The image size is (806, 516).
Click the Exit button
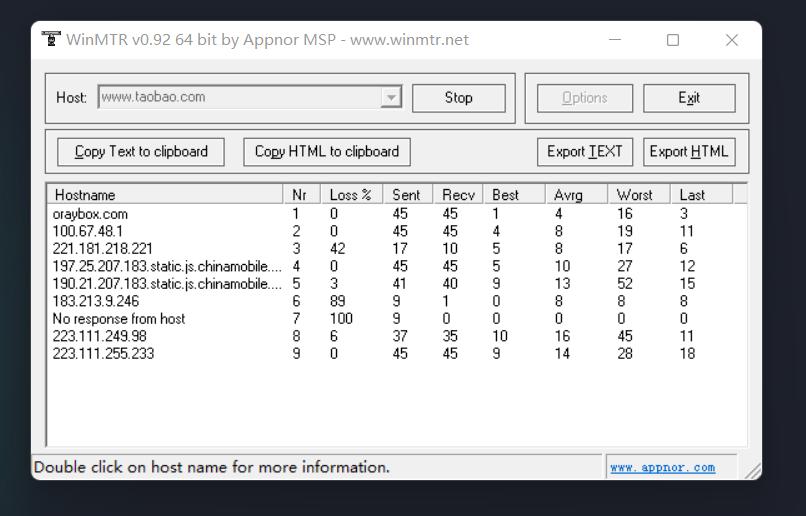(x=689, y=98)
